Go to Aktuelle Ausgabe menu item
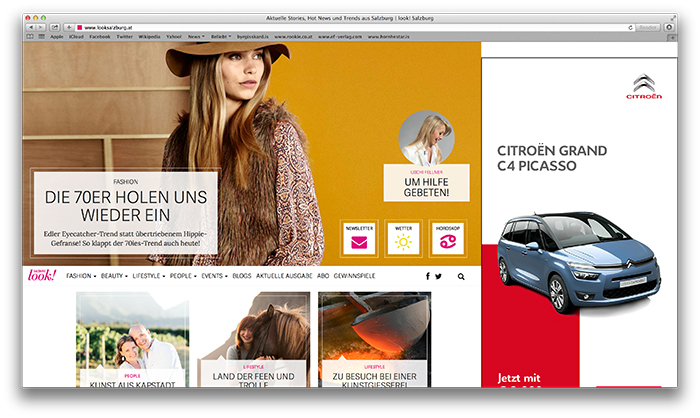Viewport: 700px width, 418px height. click(285, 276)
